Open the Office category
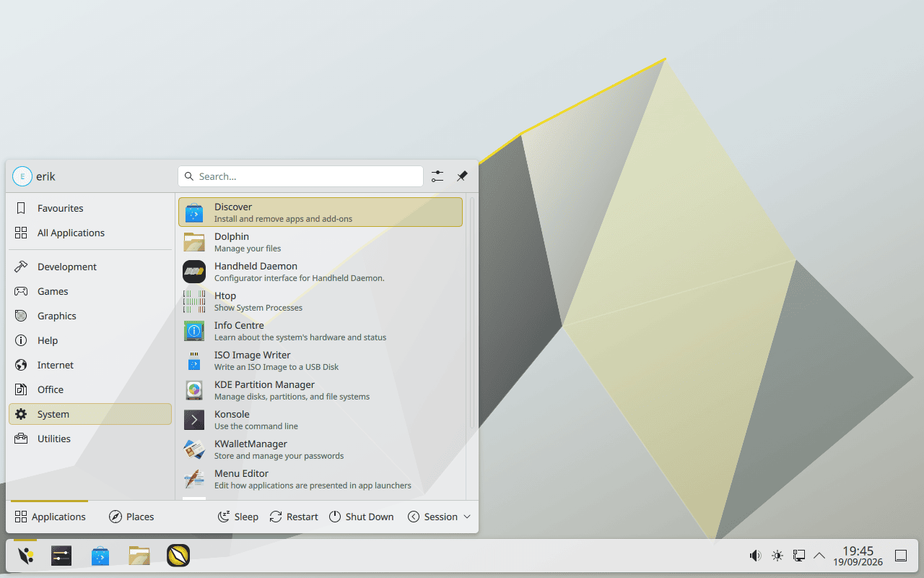924x578 pixels. [90, 389]
